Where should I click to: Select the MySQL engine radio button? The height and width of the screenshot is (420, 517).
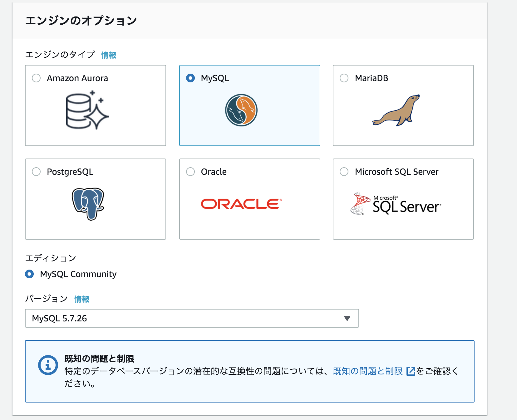click(190, 78)
